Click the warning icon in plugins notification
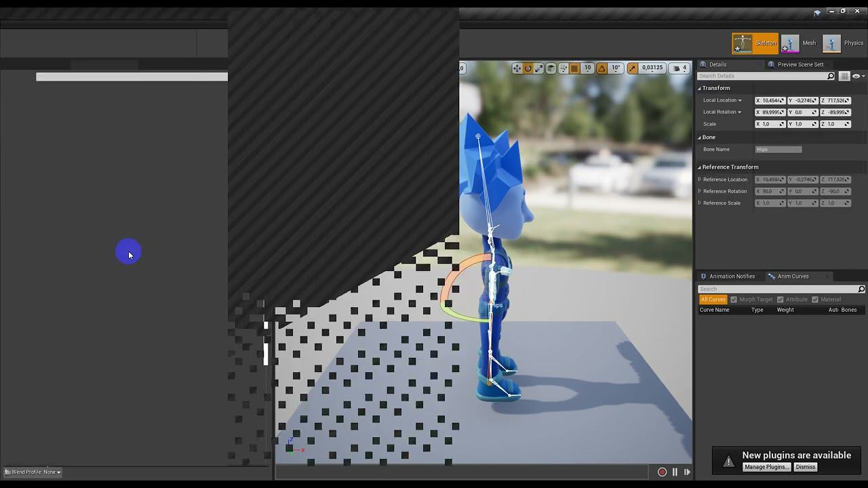This screenshot has height=488, width=868. pyautogui.click(x=729, y=462)
